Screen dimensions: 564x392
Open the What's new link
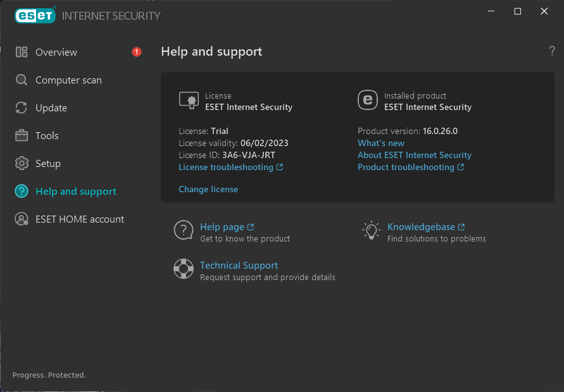pos(381,143)
